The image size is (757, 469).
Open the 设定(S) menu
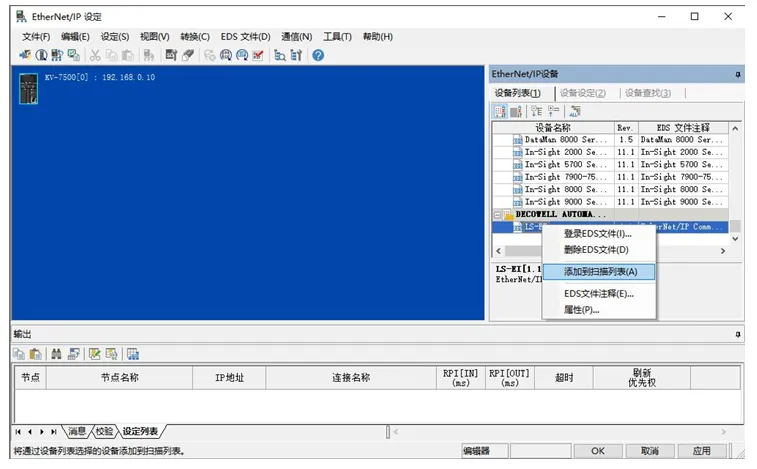(x=115, y=37)
